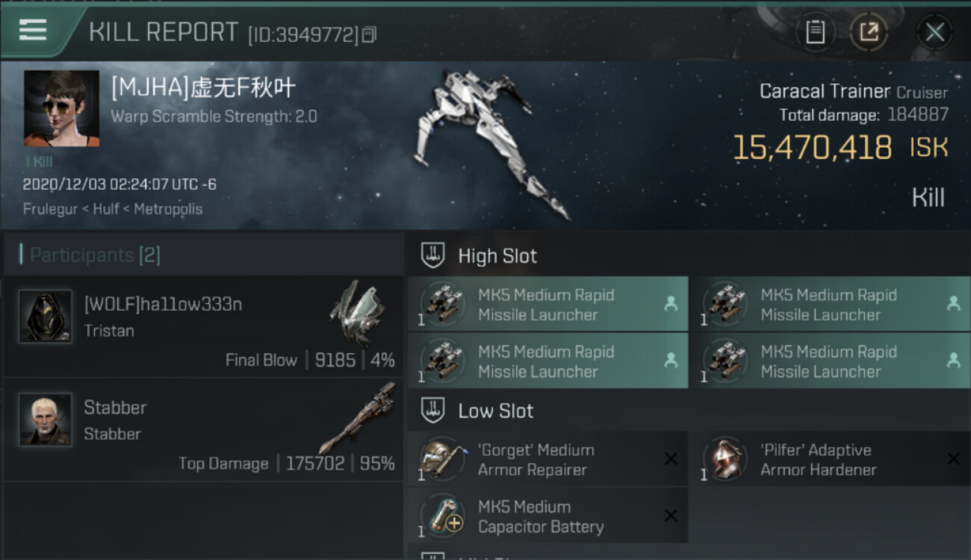Open the clipboard notes icon
The height and width of the screenshot is (560, 971).
point(815,32)
